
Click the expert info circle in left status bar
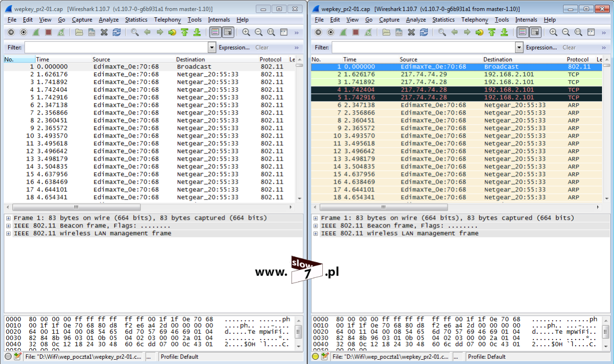coord(8,356)
